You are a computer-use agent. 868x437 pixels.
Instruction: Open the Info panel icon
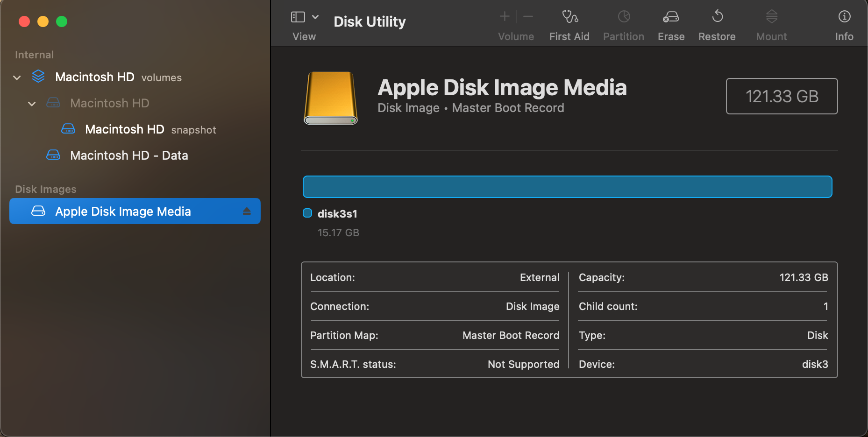[844, 17]
